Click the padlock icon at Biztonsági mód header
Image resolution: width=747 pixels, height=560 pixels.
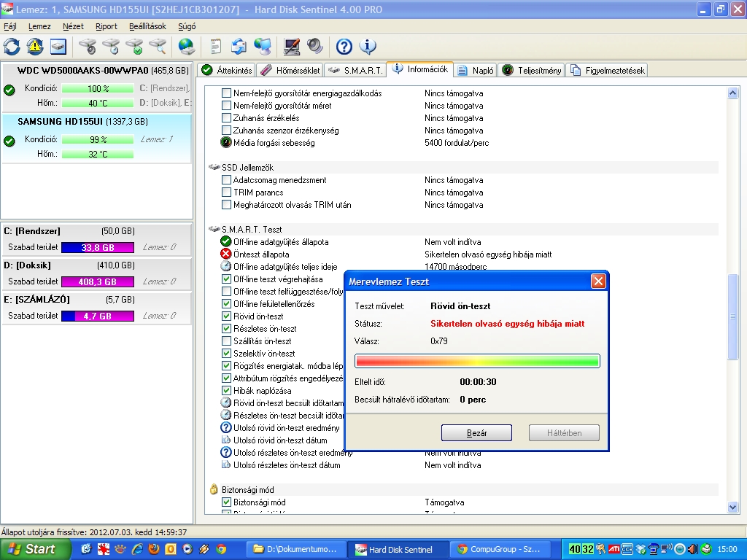214,489
